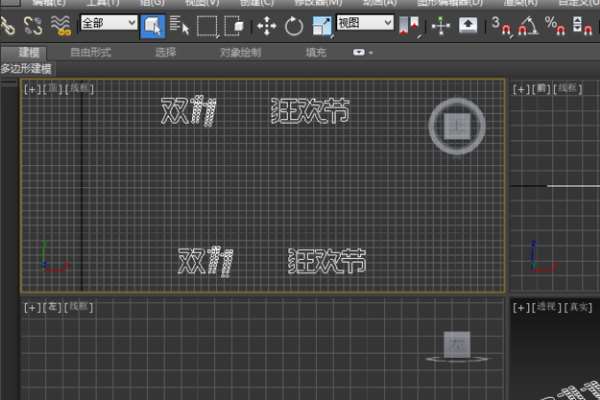Open the 对象绘制 ribbon tab

click(240, 52)
